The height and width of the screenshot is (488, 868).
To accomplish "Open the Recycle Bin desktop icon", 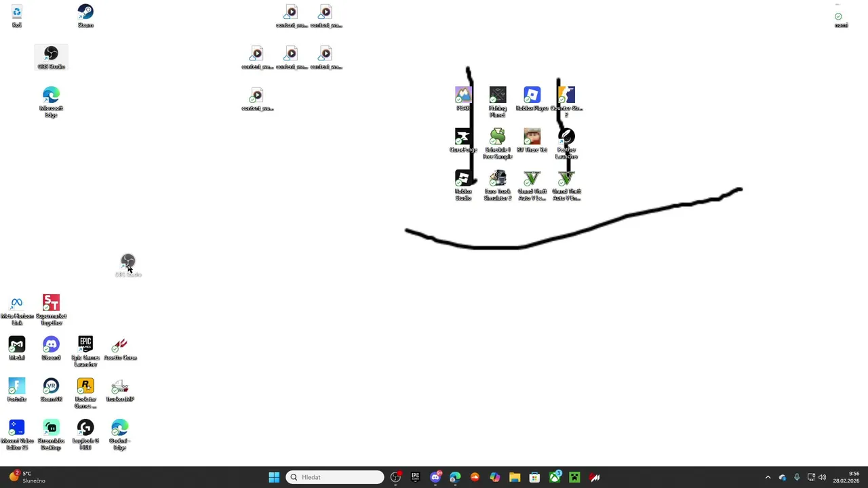I will (17, 17).
